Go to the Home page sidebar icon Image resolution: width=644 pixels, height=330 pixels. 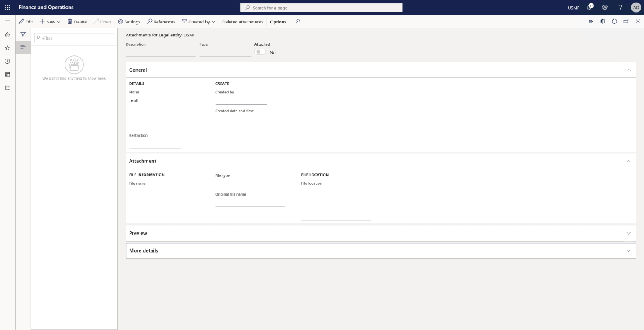(x=7, y=34)
